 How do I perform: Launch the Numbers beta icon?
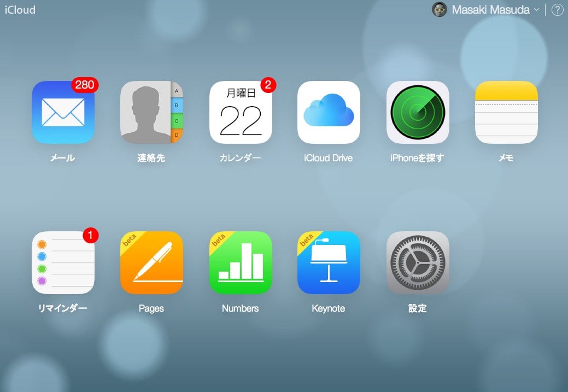point(241,262)
